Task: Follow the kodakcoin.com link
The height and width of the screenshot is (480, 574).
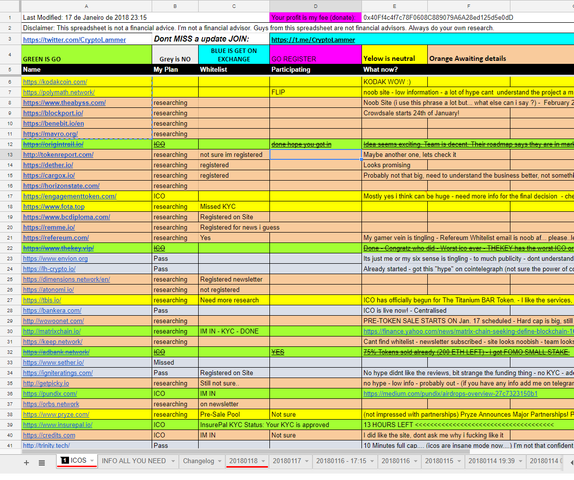Action: (x=55, y=82)
